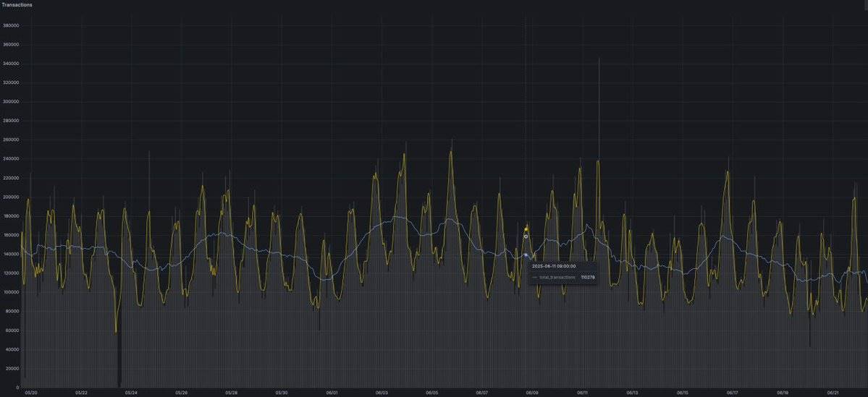868x397 pixels.
Task: Select the 200000 y-axis tick label
Action: [10, 197]
